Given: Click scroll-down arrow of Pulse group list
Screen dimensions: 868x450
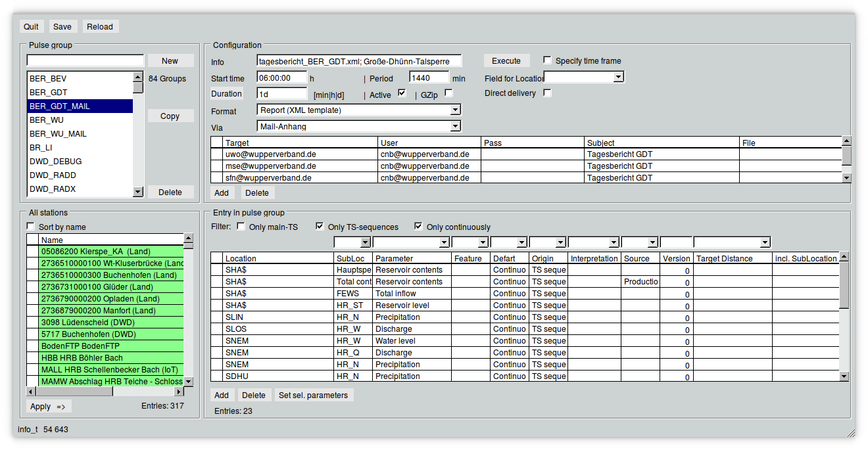Looking at the screenshot, I should pyautogui.click(x=138, y=192).
